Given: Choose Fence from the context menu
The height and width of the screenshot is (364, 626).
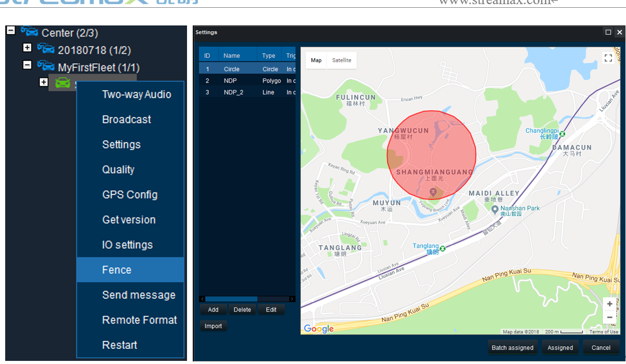Looking at the screenshot, I should coord(117,270).
